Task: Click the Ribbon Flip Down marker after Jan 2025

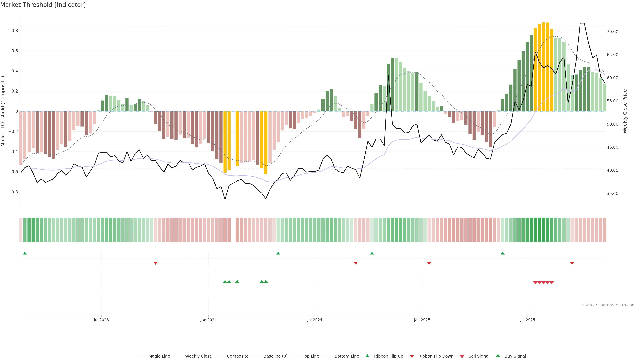Action: 429,263
